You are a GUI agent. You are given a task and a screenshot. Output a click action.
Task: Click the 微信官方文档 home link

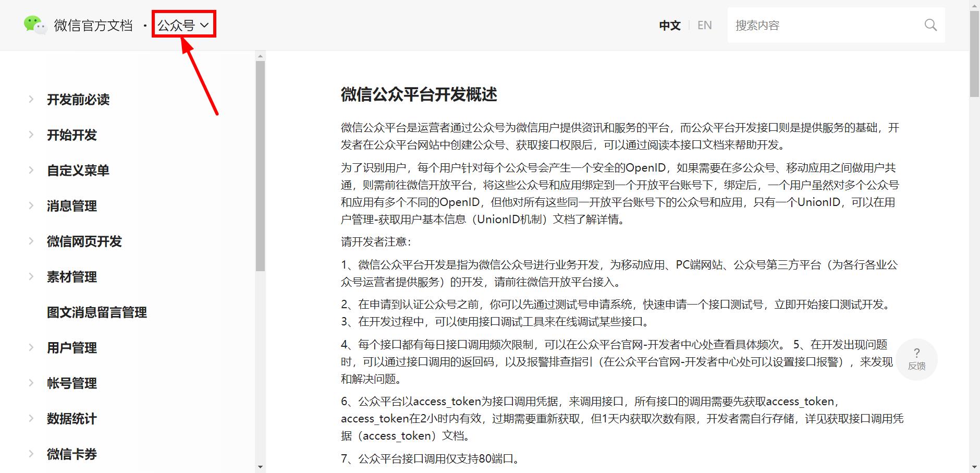94,25
